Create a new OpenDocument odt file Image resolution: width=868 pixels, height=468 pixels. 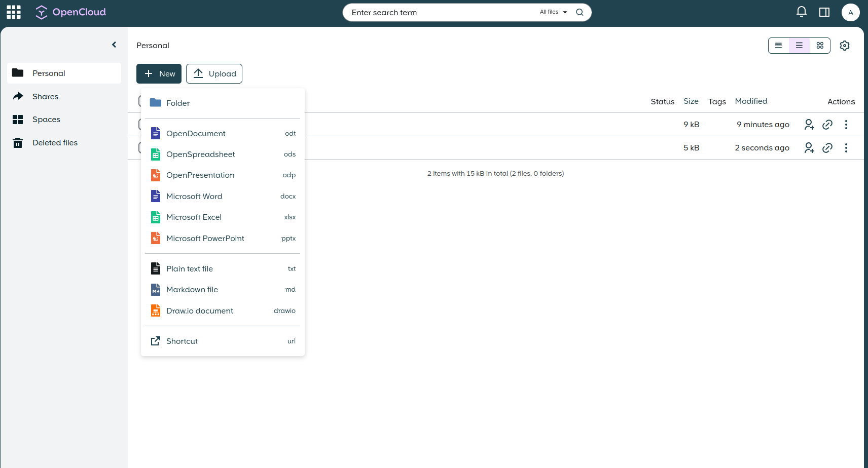[x=223, y=133]
